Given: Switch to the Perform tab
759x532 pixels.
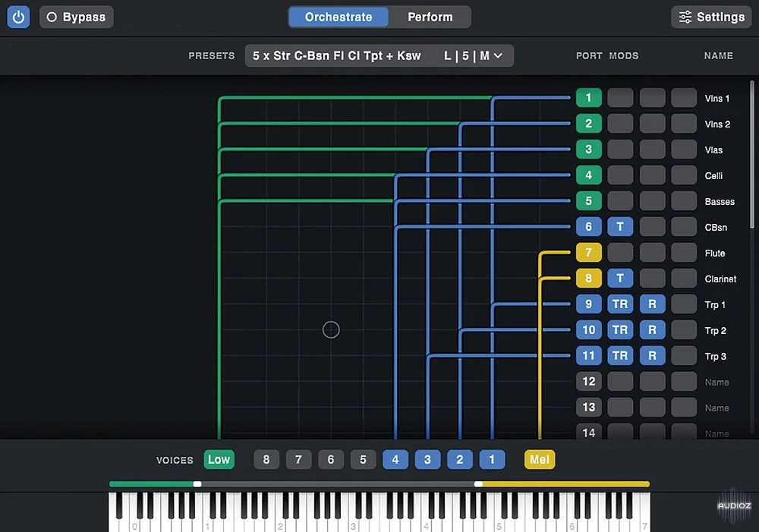Looking at the screenshot, I should pos(430,17).
